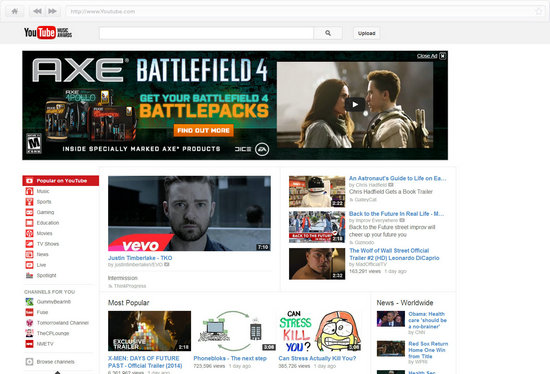
Task: Open the Music category in sidebar
Action: click(43, 191)
